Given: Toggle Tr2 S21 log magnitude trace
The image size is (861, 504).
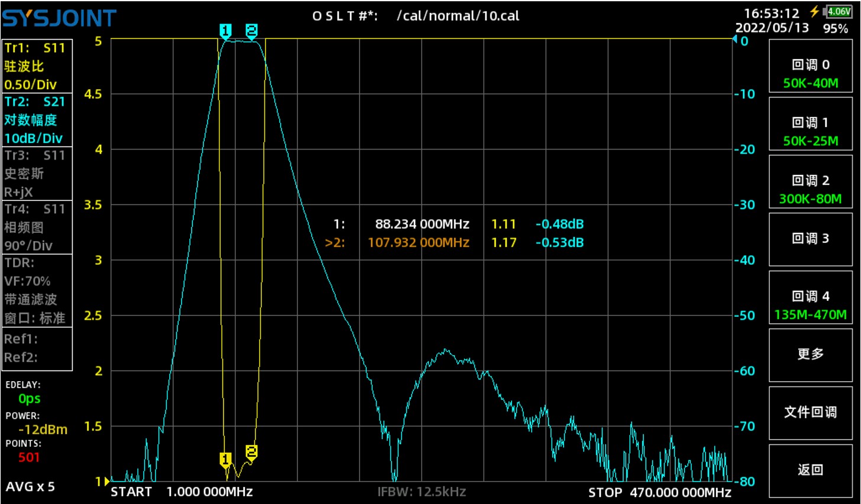Looking at the screenshot, I should (x=37, y=120).
